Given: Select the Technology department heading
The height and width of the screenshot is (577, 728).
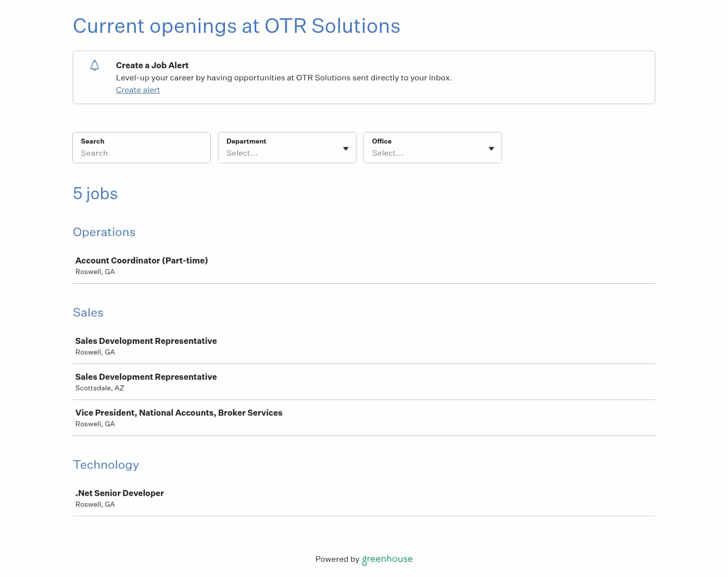Looking at the screenshot, I should click(106, 465).
